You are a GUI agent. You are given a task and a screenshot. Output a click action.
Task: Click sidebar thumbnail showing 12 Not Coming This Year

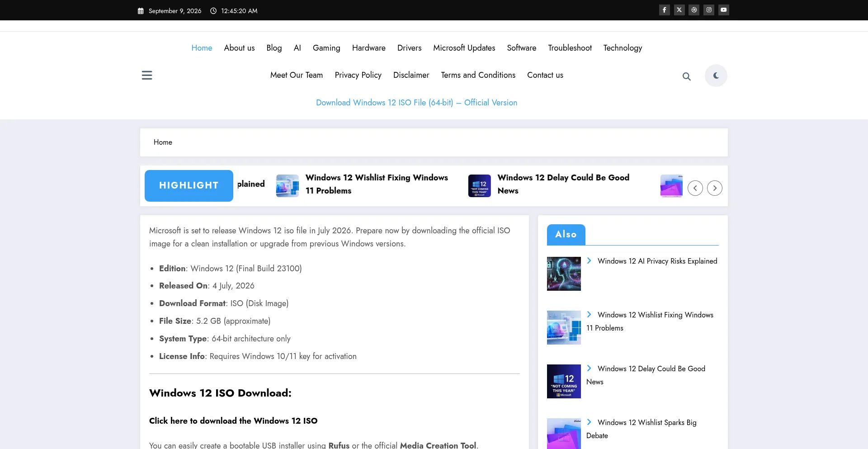tap(564, 381)
